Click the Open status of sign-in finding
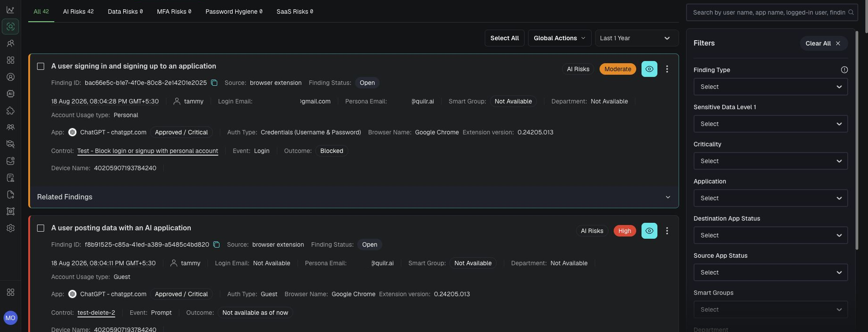 pyautogui.click(x=367, y=83)
